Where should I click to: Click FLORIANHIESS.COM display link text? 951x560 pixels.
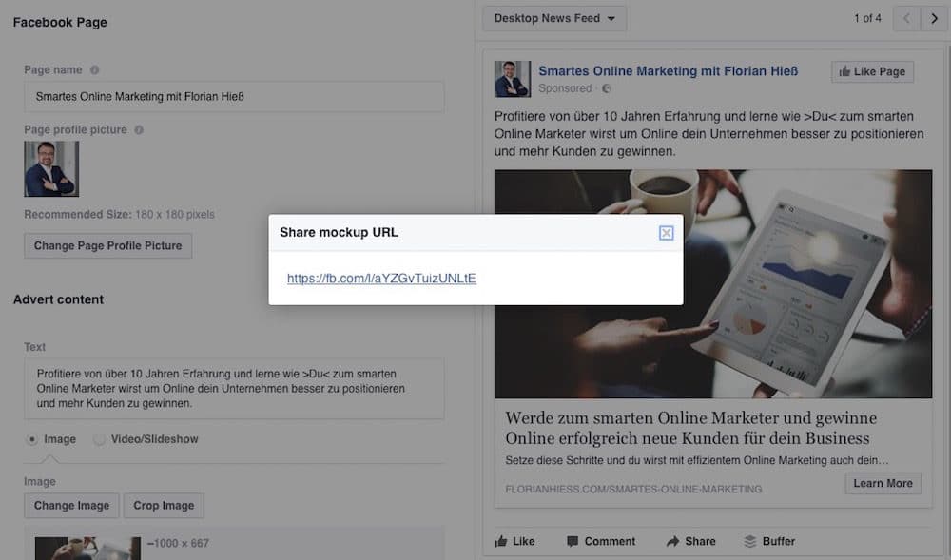pyautogui.click(x=633, y=489)
